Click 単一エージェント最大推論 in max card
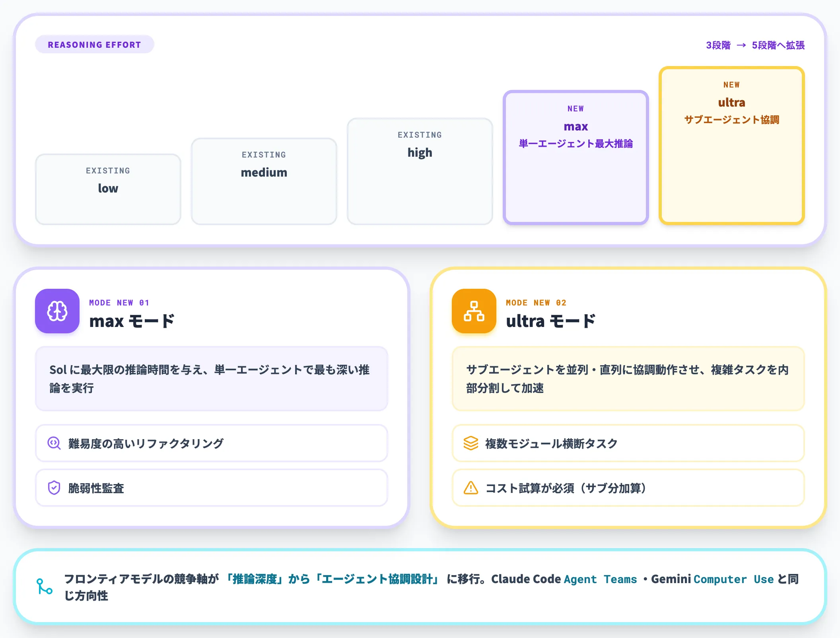The image size is (840, 638). (x=576, y=144)
